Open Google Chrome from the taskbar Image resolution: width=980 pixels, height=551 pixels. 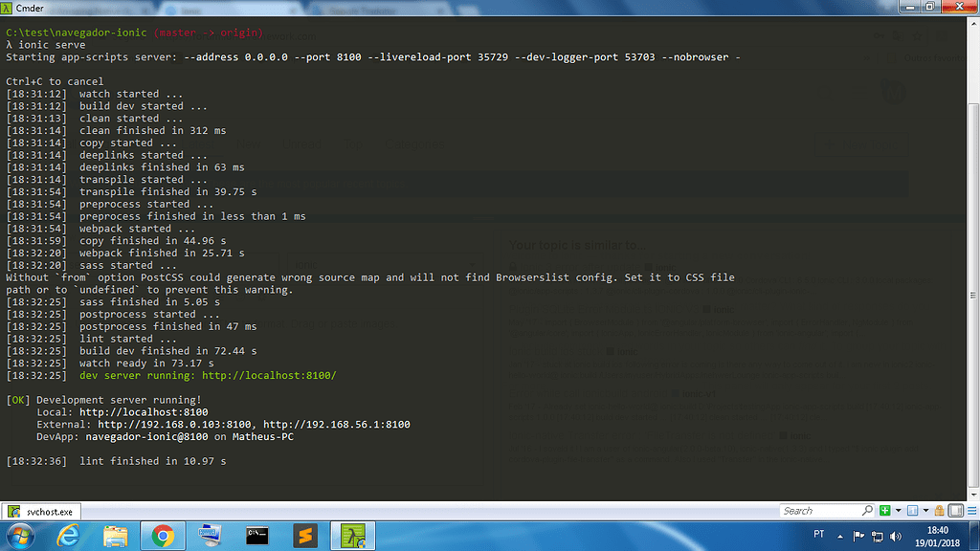163,536
